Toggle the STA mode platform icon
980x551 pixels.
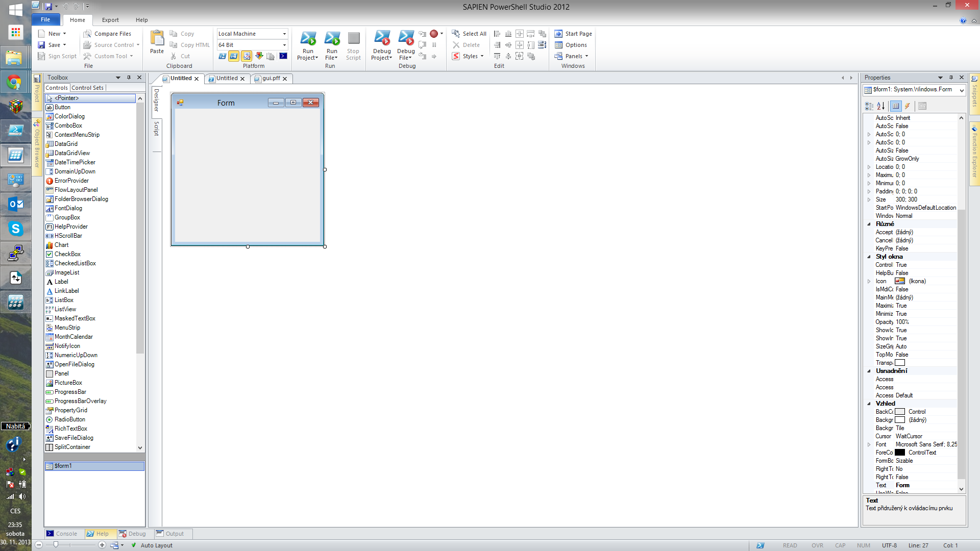click(247, 56)
